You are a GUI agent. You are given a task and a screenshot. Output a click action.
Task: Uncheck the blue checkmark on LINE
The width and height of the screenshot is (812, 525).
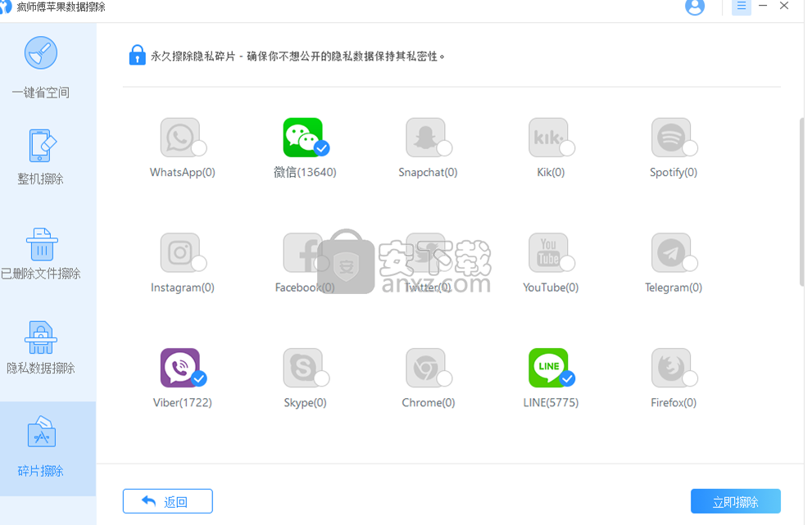tap(568, 378)
